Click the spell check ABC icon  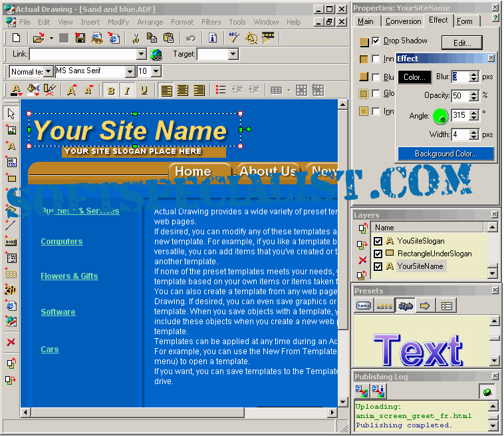click(234, 38)
